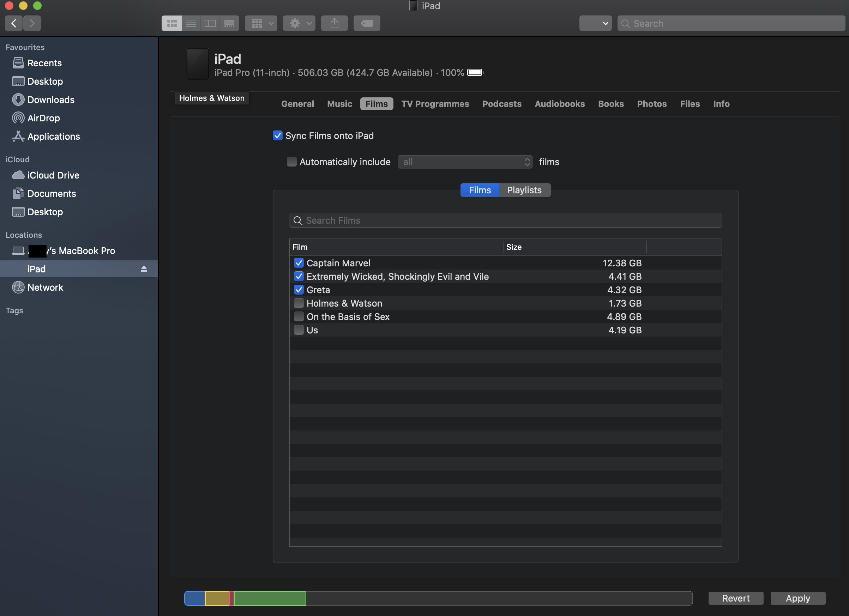849x616 pixels.
Task: Switch Finder to column view
Action: 210,23
